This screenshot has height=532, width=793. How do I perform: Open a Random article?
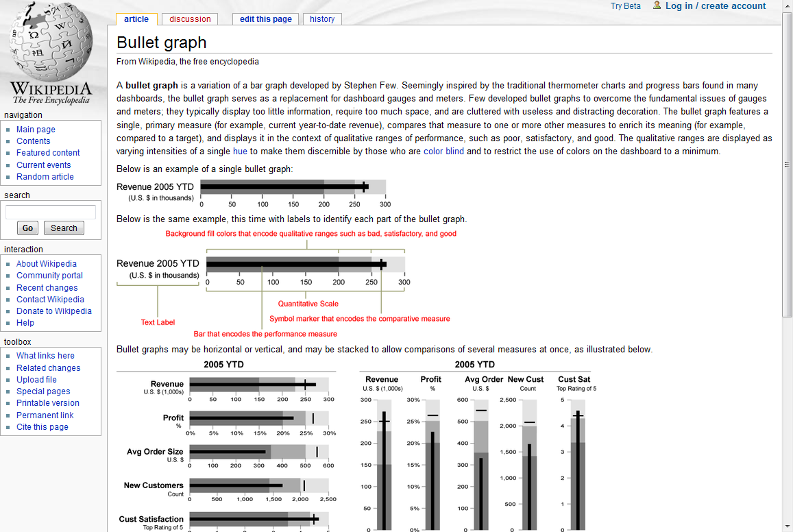pyautogui.click(x=45, y=176)
